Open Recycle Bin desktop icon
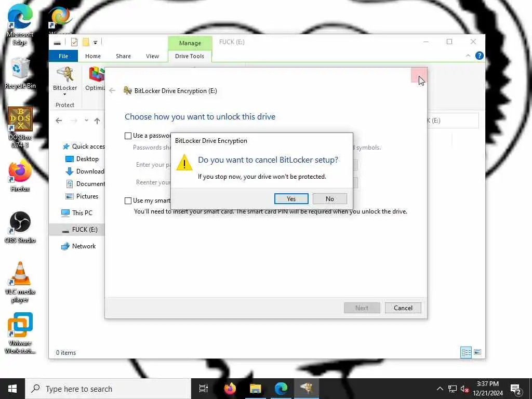532x399 pixels. click(20, 73)
